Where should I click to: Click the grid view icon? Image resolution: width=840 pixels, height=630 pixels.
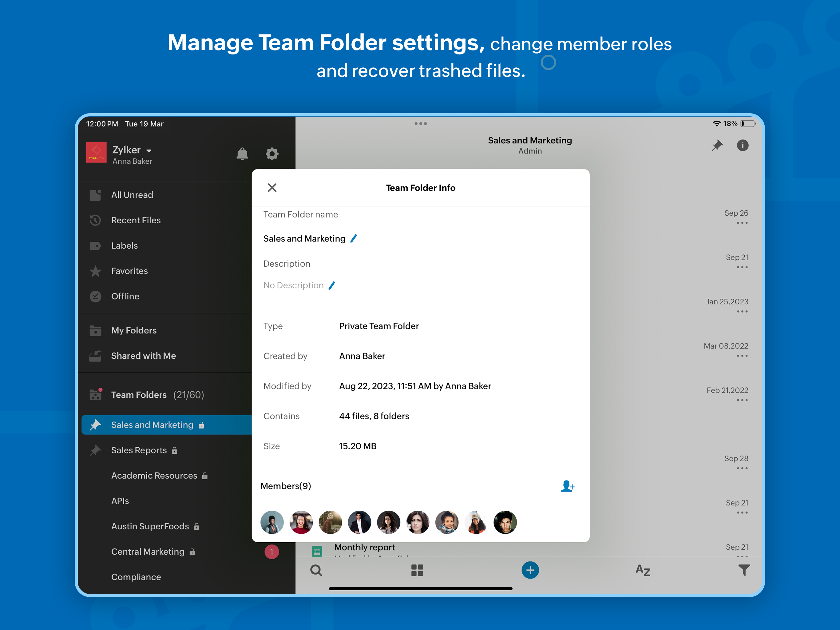[x=417, y=570]
